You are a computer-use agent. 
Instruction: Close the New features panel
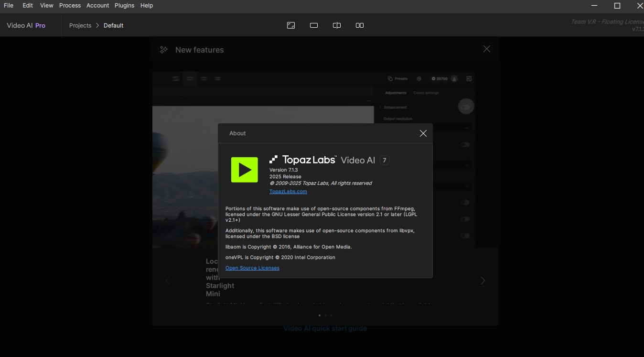point(486,49)
